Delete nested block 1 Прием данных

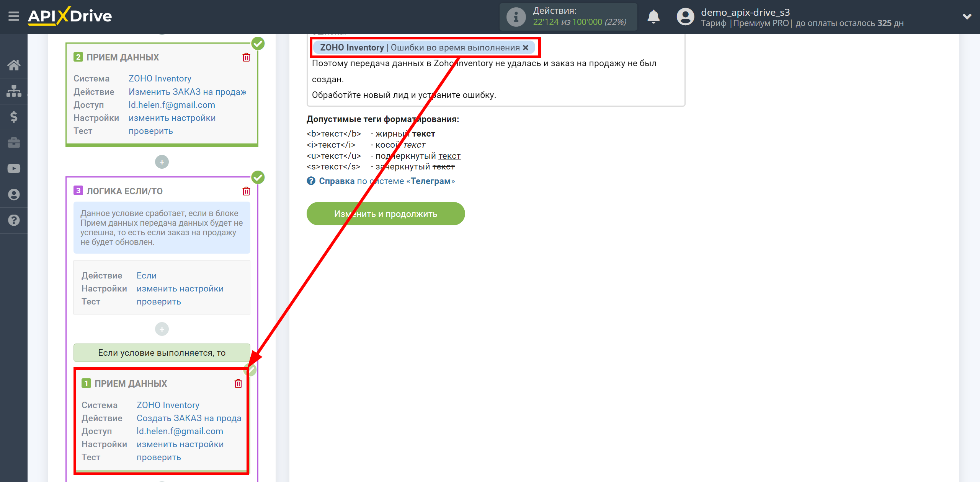pyautogui.click(x=238, y=383)
